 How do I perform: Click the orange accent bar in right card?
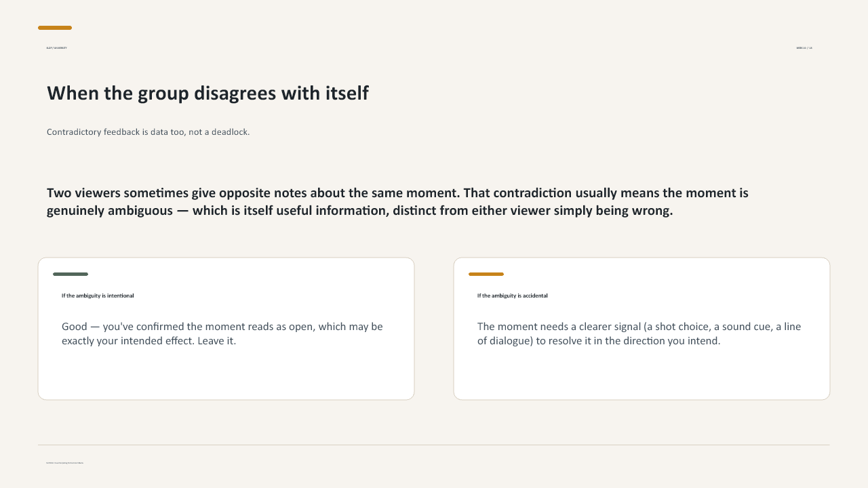[486, 274]
